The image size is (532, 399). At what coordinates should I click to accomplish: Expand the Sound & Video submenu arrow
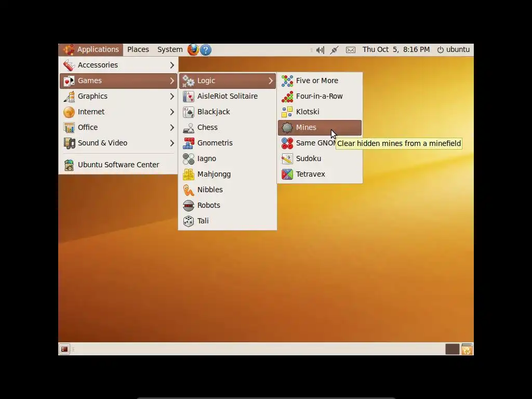[172, 143]
